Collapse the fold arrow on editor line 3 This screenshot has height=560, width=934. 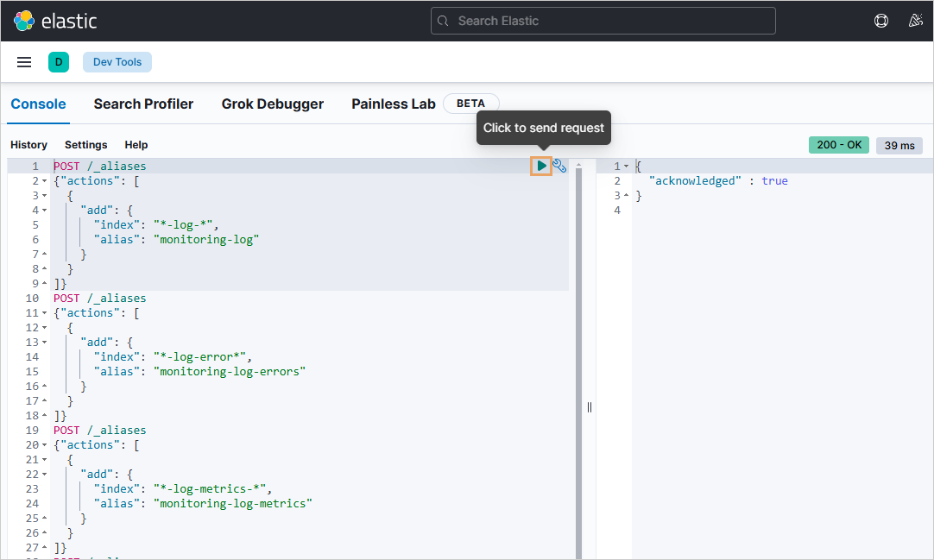coord(45,196)
